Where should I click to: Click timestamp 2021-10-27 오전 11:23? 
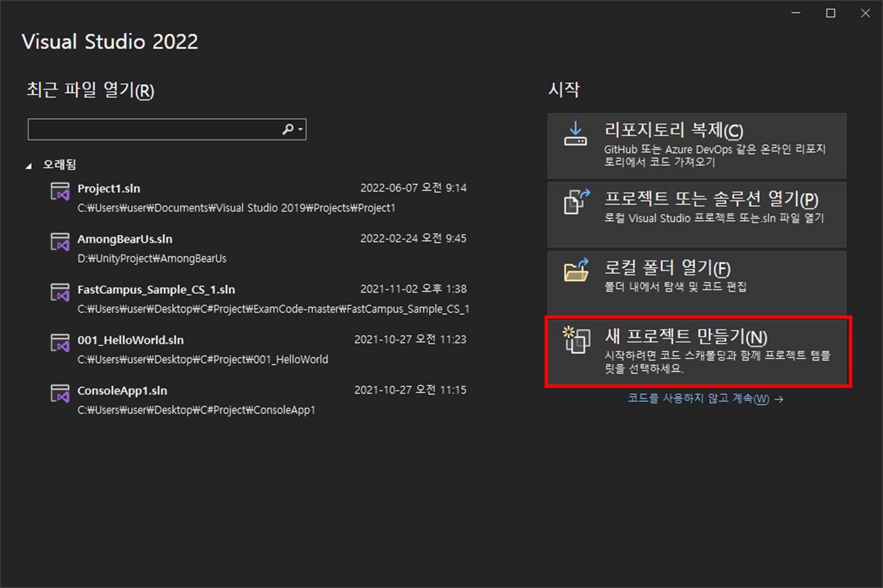click(410, 339)
